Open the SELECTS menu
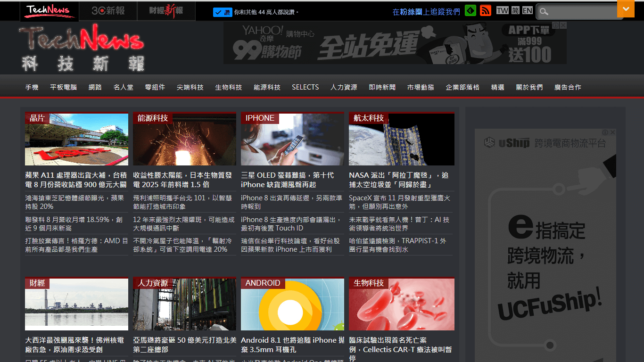This screenshot has height=362, width=644. pos(305,87)
